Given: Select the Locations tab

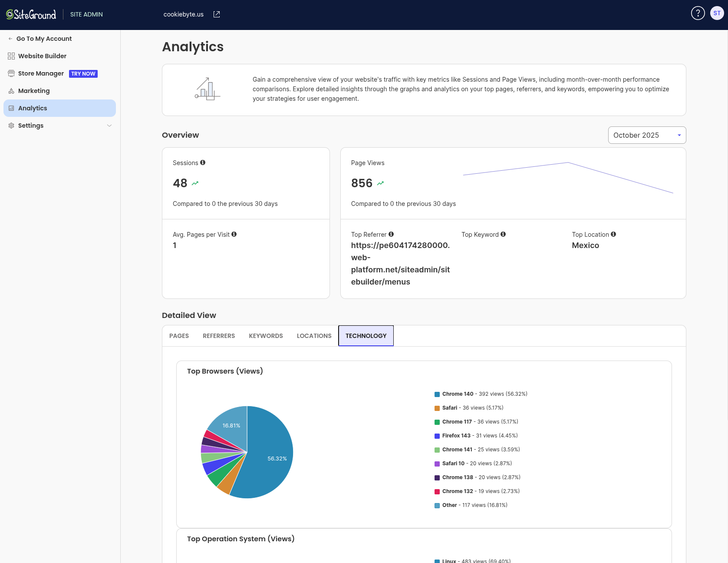Looking at the screenshot, I should pos(314,335).
